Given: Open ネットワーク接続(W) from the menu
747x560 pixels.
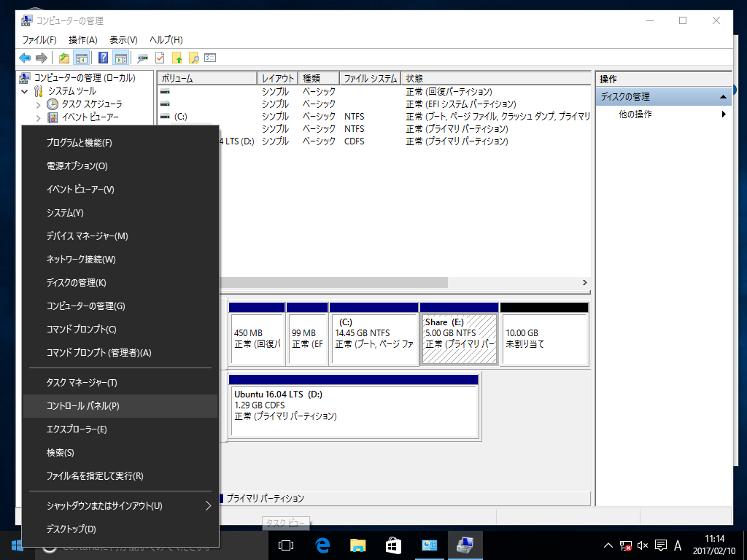Looking at the screenshot, I should [120, 259].
